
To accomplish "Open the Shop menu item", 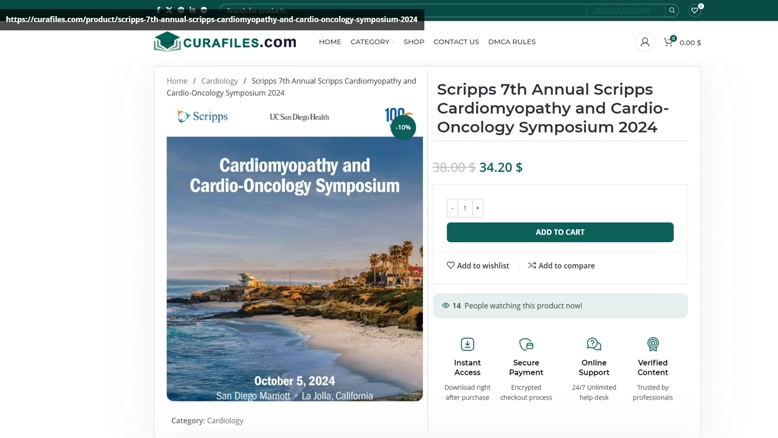I will tap(414, 42).
